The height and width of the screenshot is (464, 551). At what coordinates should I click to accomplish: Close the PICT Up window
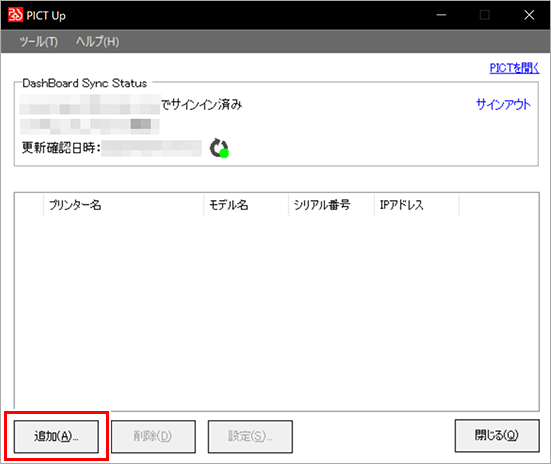pyautogui.click(x=529, y=15)
